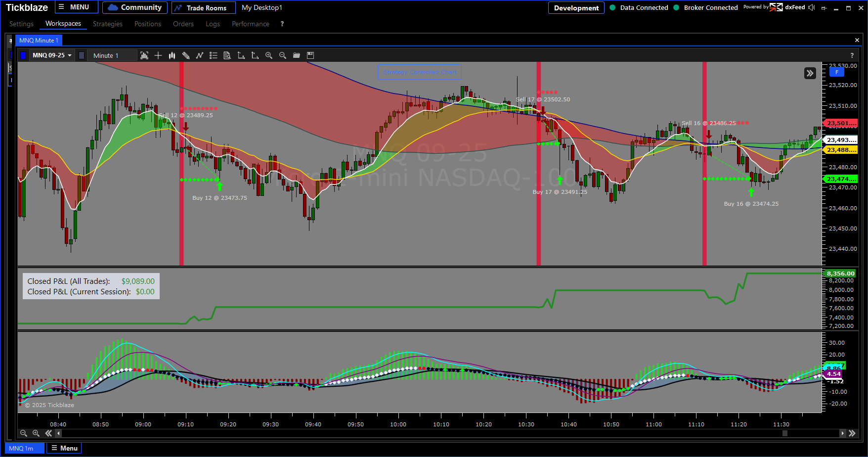Expand the side panel double-chevron on chart

point(810,73)
